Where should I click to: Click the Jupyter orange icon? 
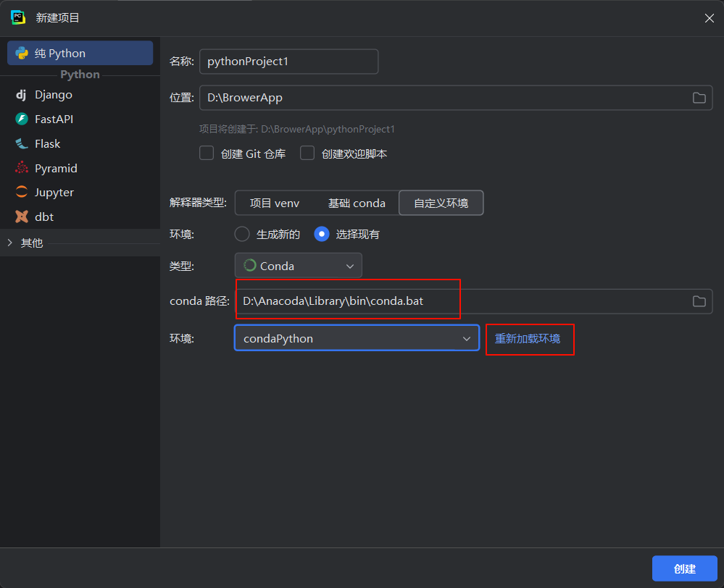(x=22, y=192)
